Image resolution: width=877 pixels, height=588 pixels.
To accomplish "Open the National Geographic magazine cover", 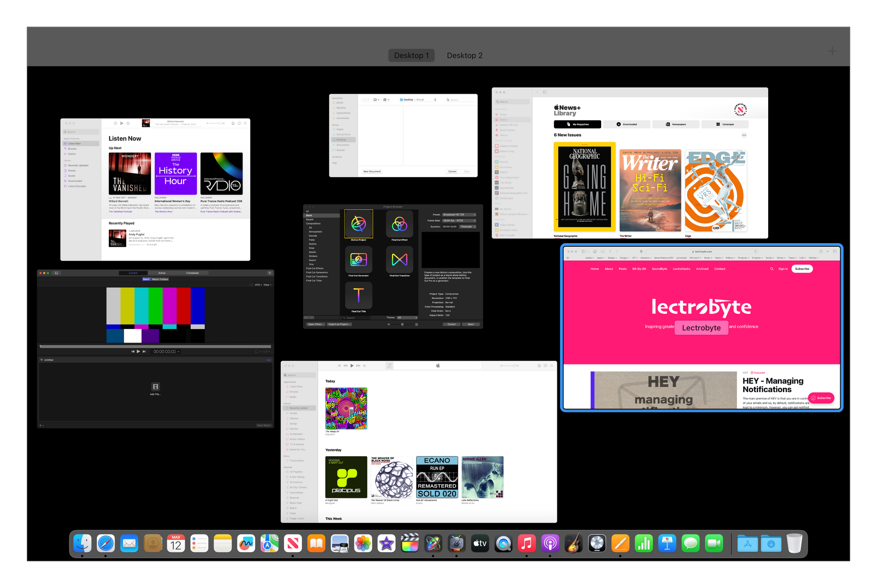I will (585, 187).
